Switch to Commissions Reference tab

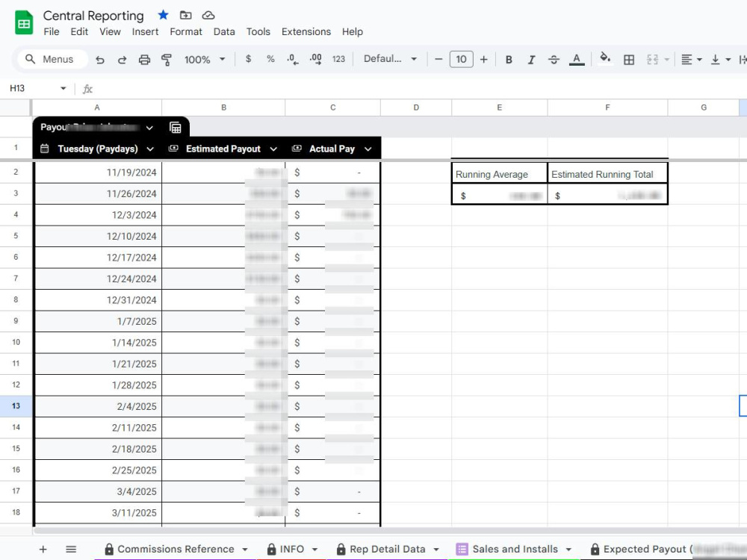point(176,549)
